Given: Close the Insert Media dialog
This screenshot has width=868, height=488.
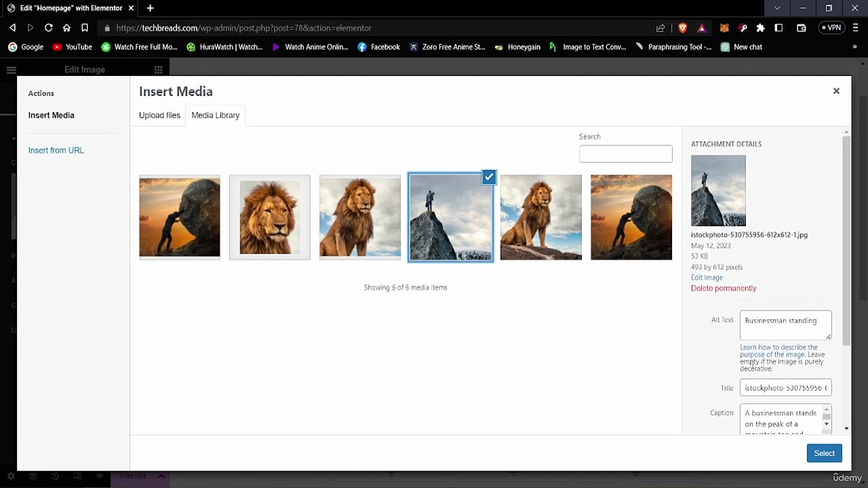Looking at the screenshot, I should tap(836, 91).
